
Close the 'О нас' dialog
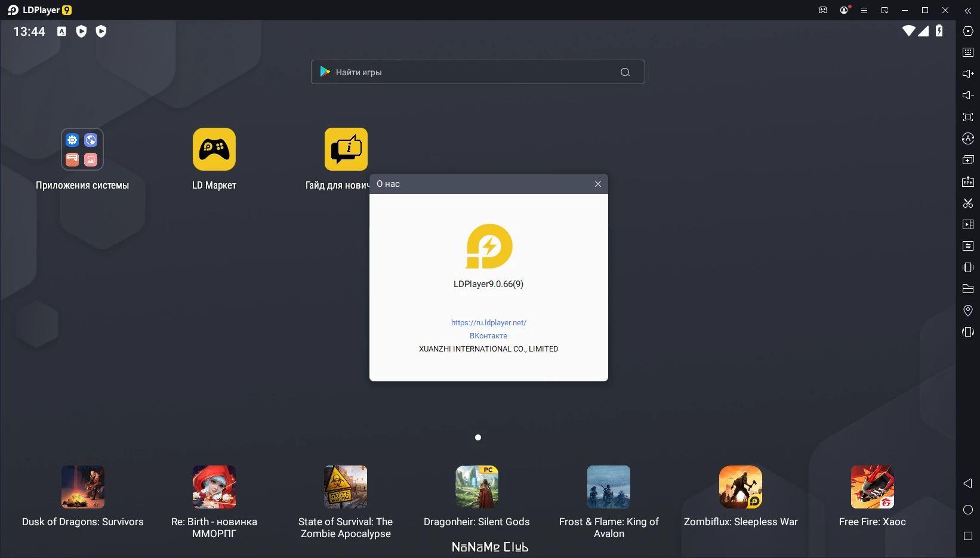(598, 184)
